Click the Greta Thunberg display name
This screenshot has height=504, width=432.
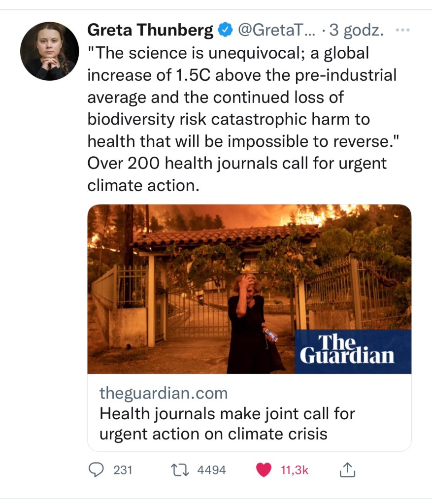point(150,31)
